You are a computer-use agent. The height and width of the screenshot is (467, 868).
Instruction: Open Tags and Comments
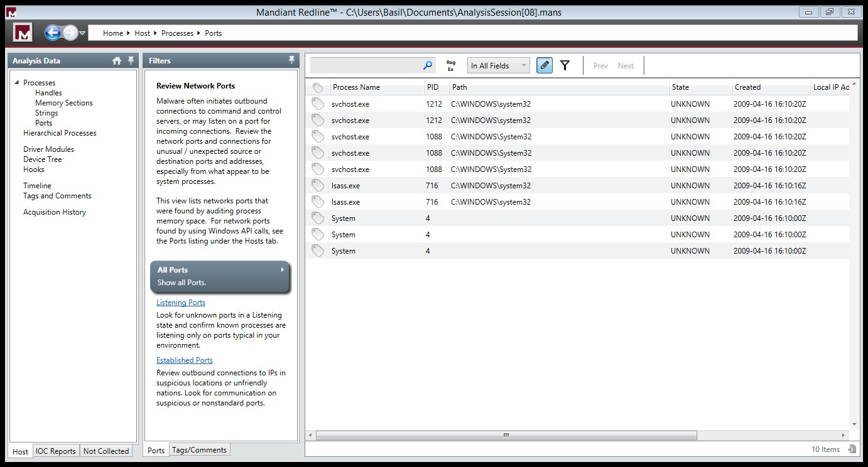click(57, 196)
